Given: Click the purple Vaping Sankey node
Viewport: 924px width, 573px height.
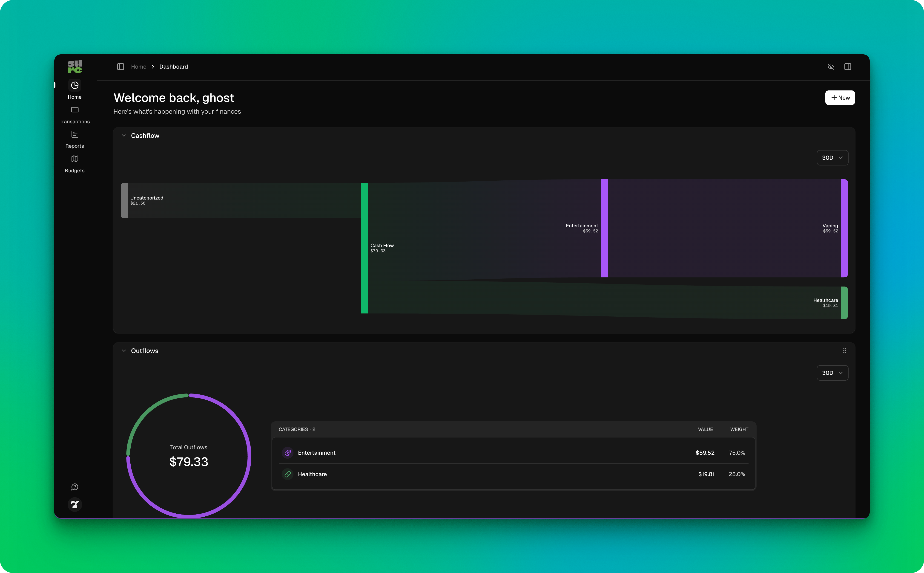Looking at the screenshot, I should [844, 228].
